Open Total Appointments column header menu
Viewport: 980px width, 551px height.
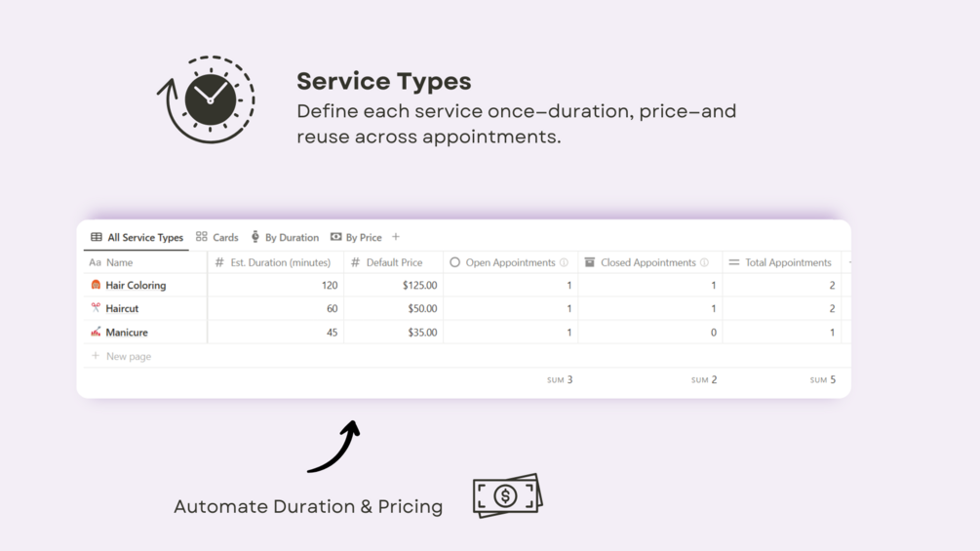coord(787,262)
